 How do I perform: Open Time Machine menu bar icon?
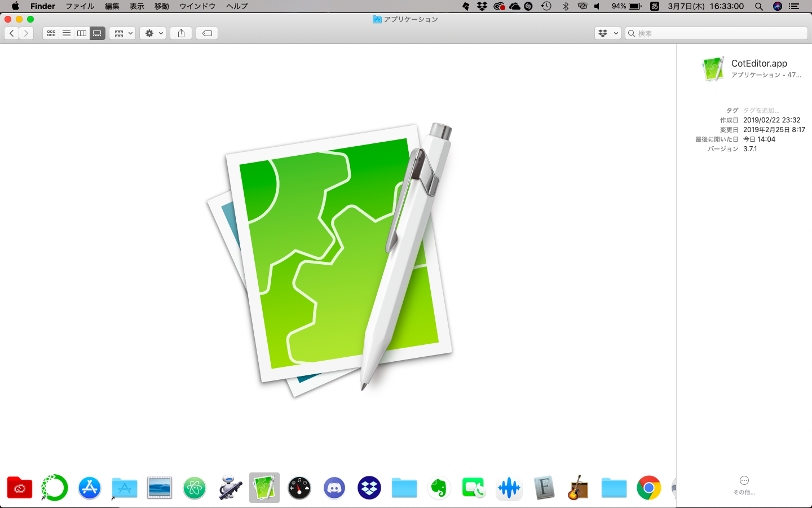pos(546,6)
